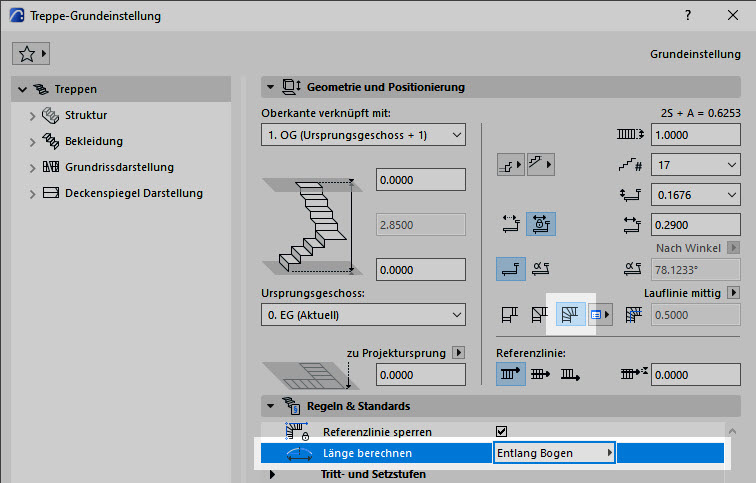Expand the Bekleidung tree item
This screenshot has width=756, height=483.
32,142
